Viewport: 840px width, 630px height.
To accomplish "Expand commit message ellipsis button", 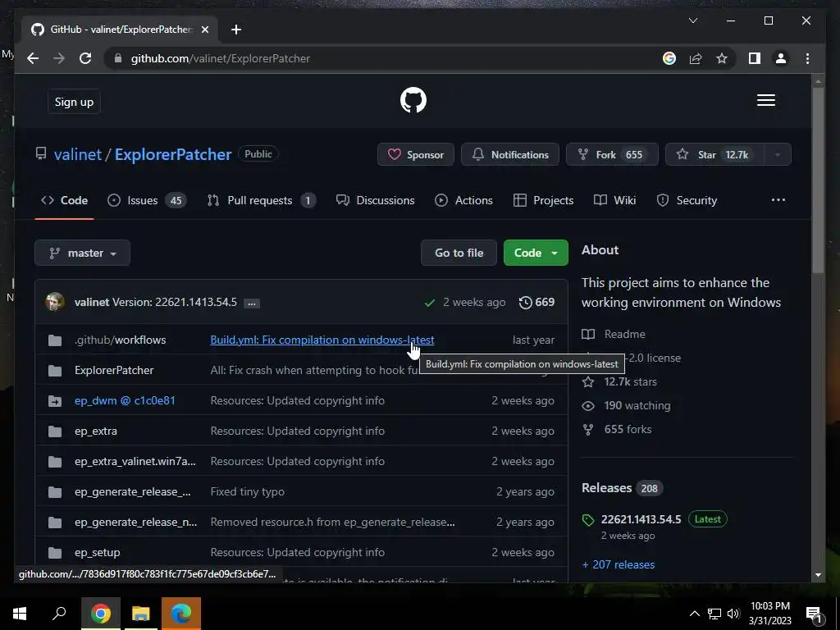I will 251,304.
